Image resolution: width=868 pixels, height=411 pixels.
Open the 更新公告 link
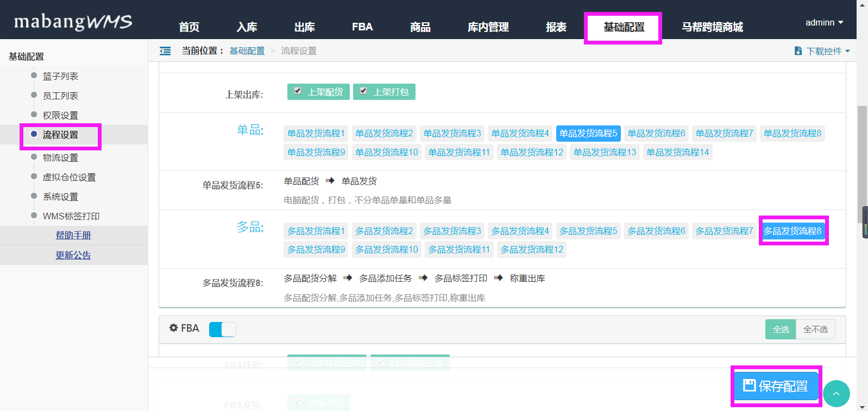click(x=73, y=255)
